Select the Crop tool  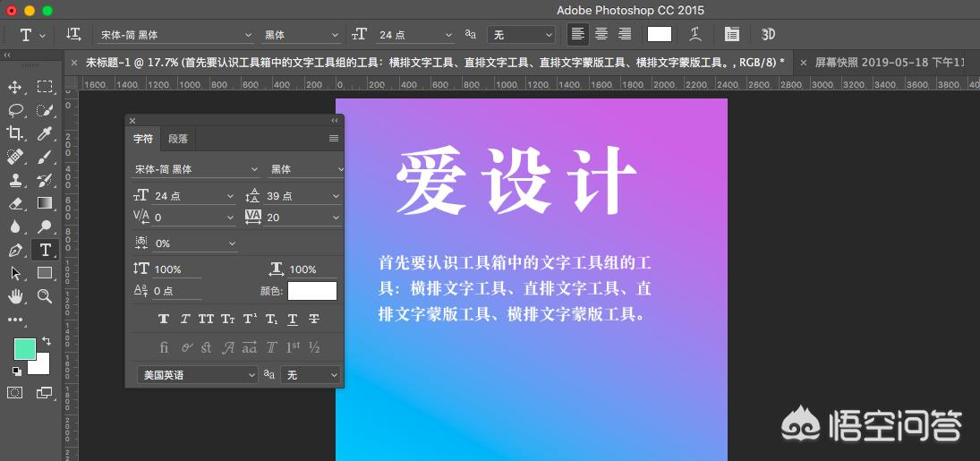15,132
